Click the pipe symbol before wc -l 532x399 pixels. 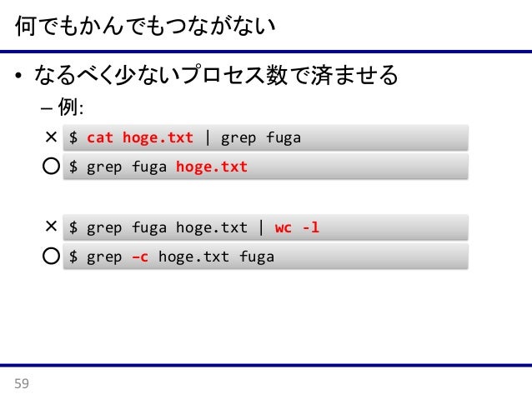tap(261, 227)
